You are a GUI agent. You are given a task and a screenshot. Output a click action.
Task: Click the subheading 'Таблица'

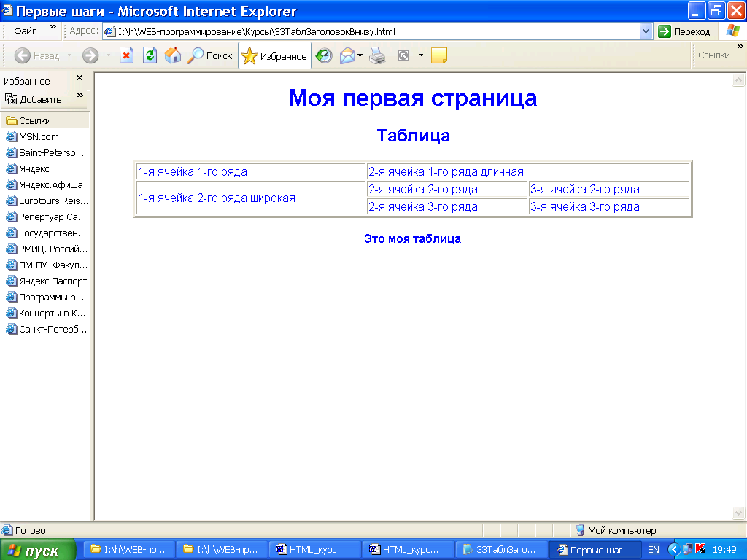click(x=413, y=136)
